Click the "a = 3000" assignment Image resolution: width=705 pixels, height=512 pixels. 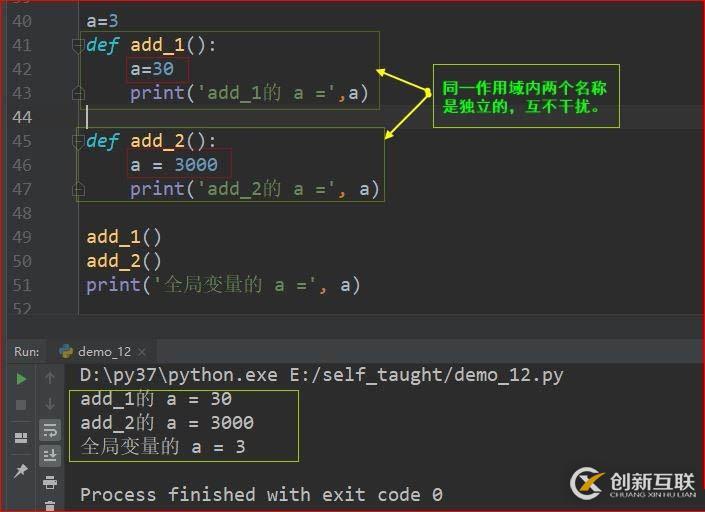[174, 165]
